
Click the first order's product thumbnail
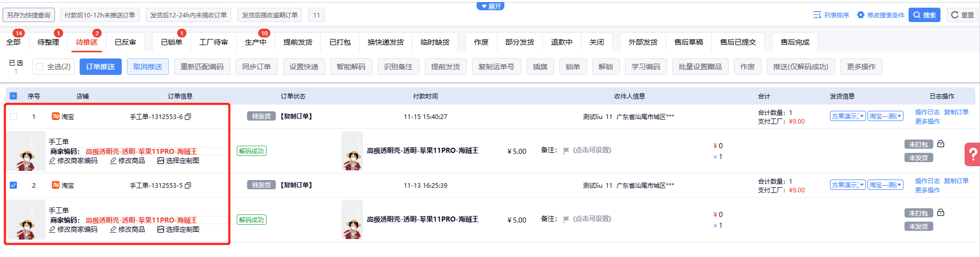26,151
